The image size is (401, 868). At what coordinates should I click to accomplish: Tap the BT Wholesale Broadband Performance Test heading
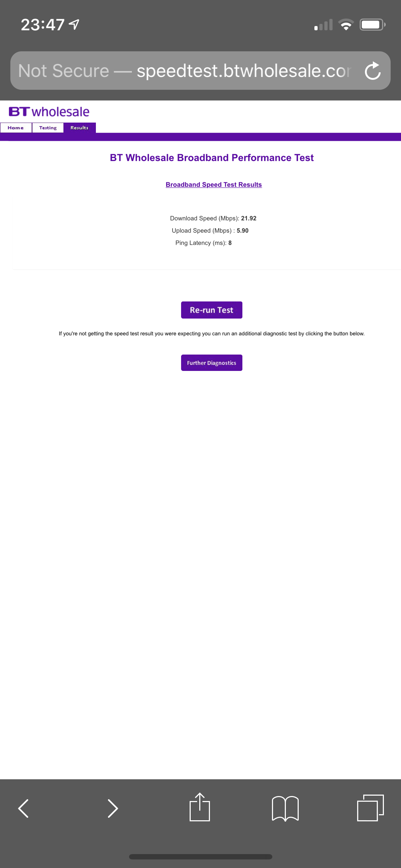pyautogui.click(x=212, y=157)
